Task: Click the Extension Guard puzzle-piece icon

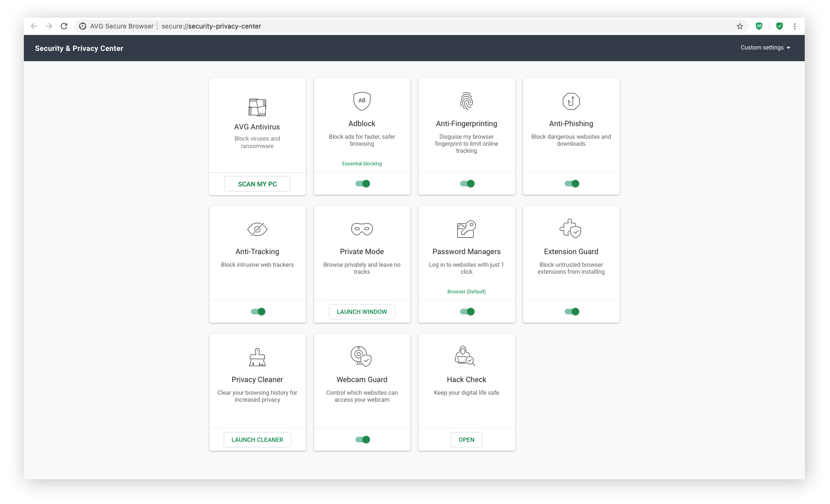Action: click(x=571, y=229)
